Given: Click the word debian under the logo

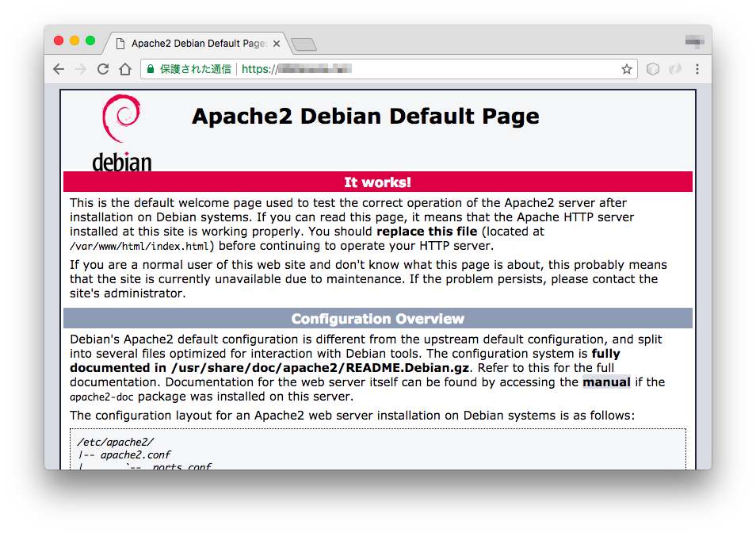Looking at the screenshot, I should tap(122, 162).
